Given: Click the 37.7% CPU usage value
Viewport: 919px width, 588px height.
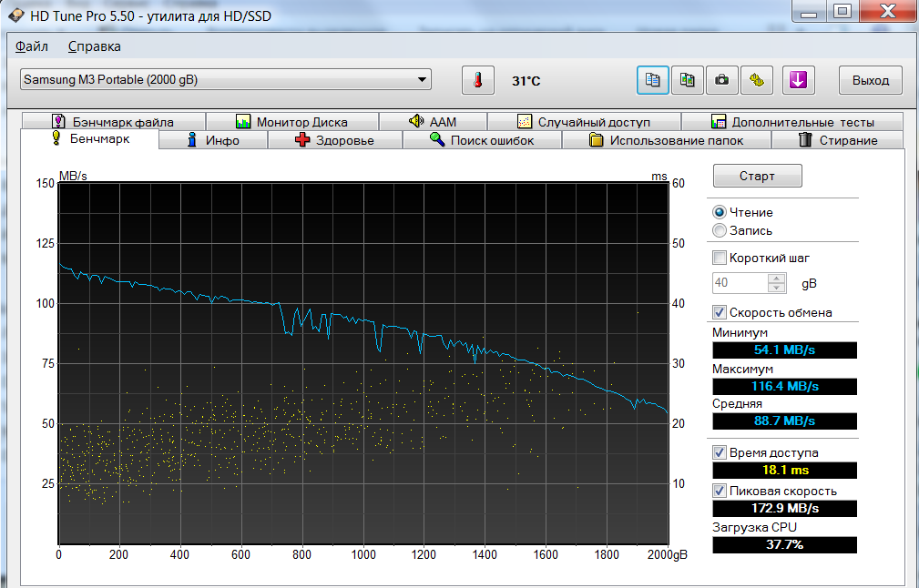Looking at the screenshot, I should (x=784, y=544).
